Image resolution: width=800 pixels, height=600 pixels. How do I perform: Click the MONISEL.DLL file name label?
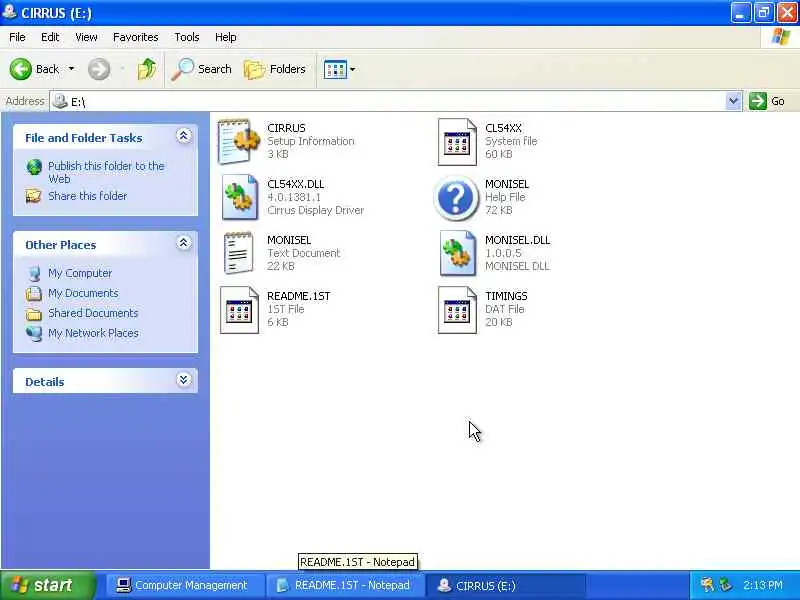517,240
